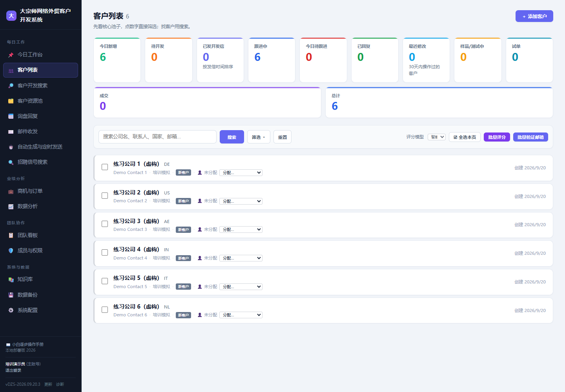This screenshot has width=565, height=392.
Task: Click the 小白逐步操作手册 book icon
Action: 8,345
